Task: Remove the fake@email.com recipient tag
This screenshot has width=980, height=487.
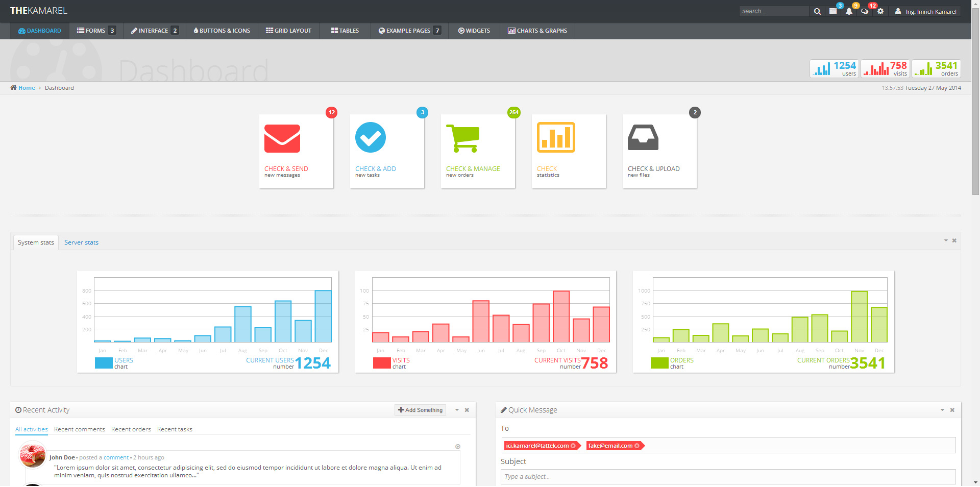Action: click(637, 446)
